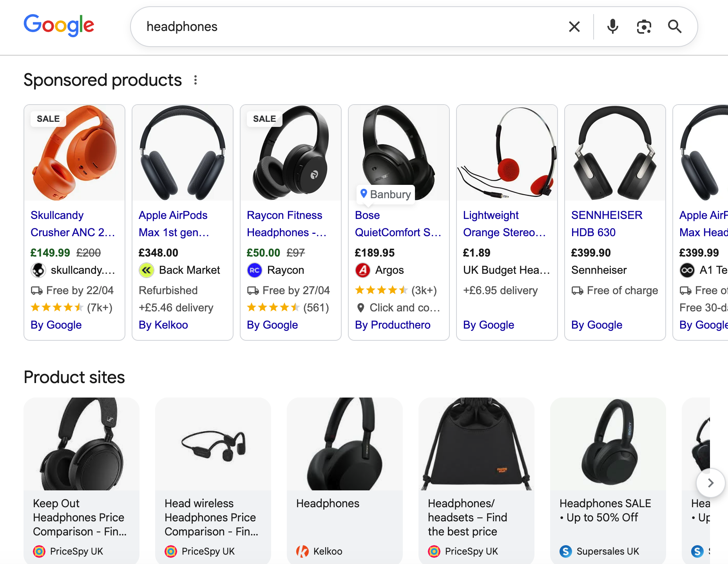The image size is (728, 564).
Task: Open Raycon Fitness Headphones link
Action: coord(286,224)
